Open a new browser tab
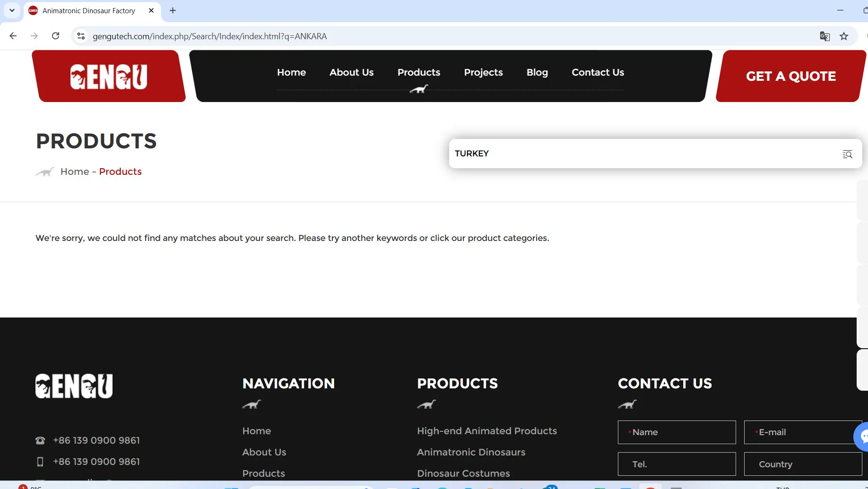Viewport: 868px width, 489px height. pos(173,10)
